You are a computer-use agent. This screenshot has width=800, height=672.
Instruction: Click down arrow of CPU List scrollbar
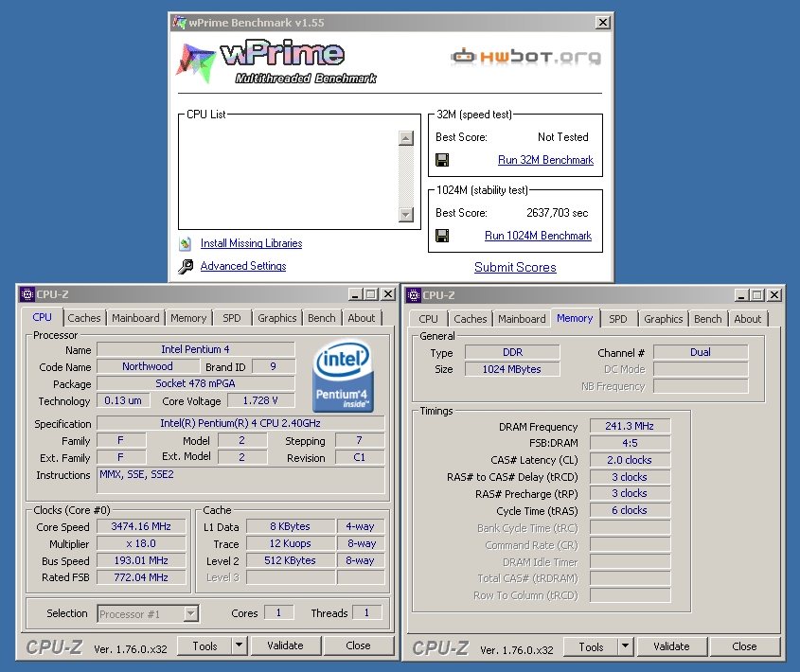coord(405,214)
